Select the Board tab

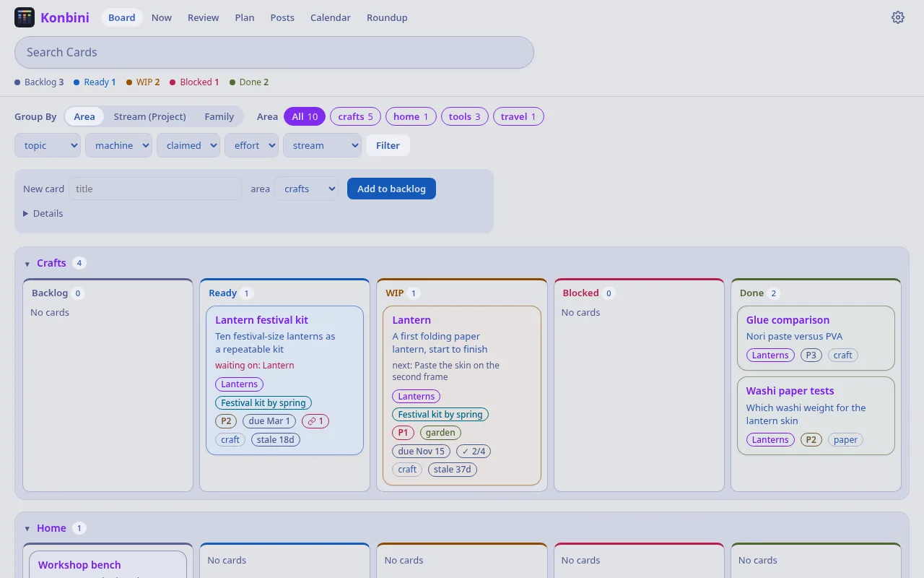click(x=122, y=17)
